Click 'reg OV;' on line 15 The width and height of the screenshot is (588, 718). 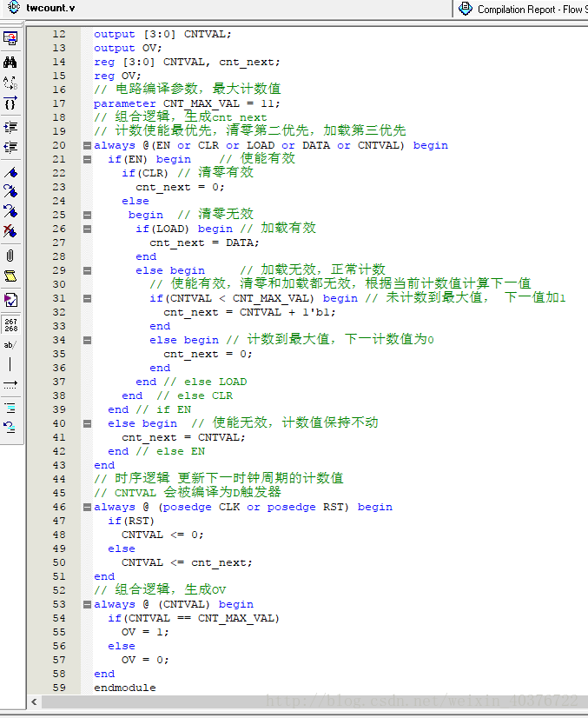tap(117, 76)
